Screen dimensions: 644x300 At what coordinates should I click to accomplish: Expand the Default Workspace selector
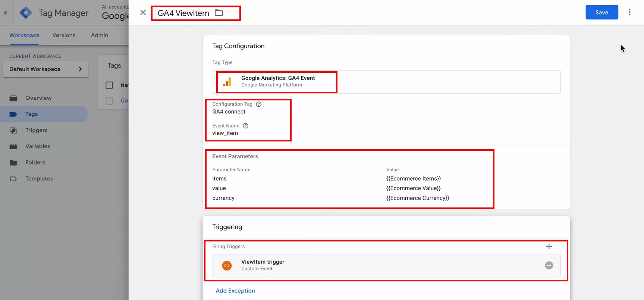click(45, 69)
